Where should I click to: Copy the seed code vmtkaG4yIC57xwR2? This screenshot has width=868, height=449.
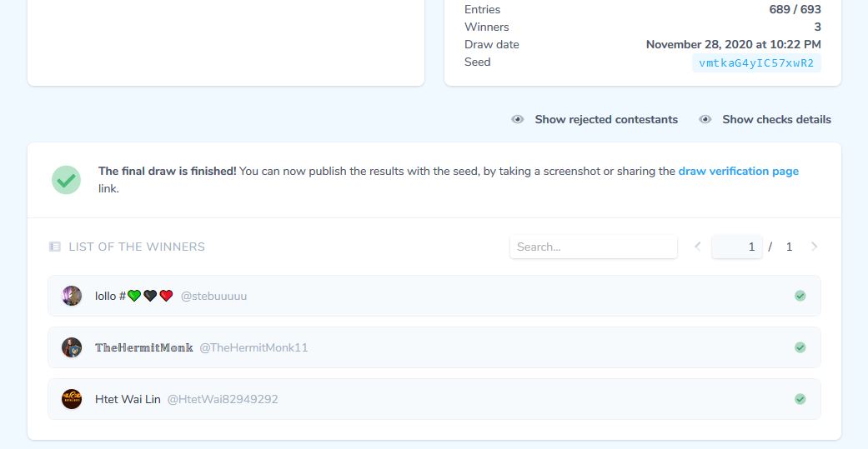coord(756,63)
